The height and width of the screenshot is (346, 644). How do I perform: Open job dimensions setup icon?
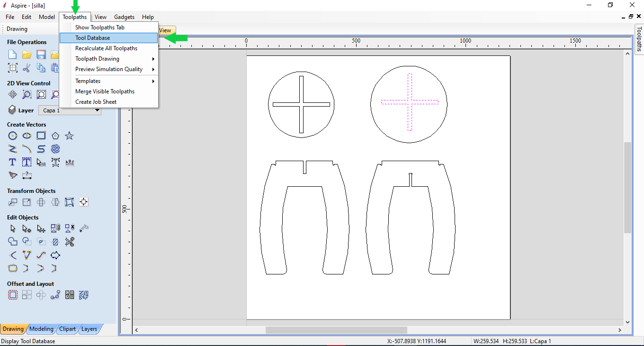click(13, 68)
